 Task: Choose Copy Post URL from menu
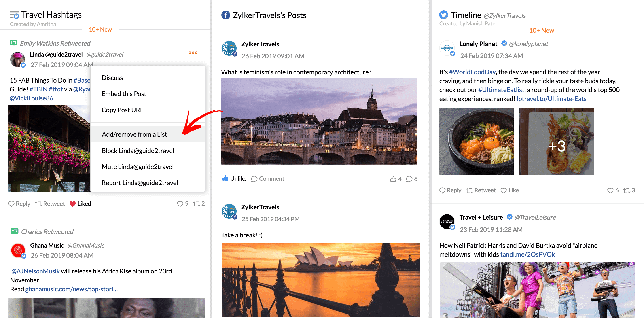122,110
